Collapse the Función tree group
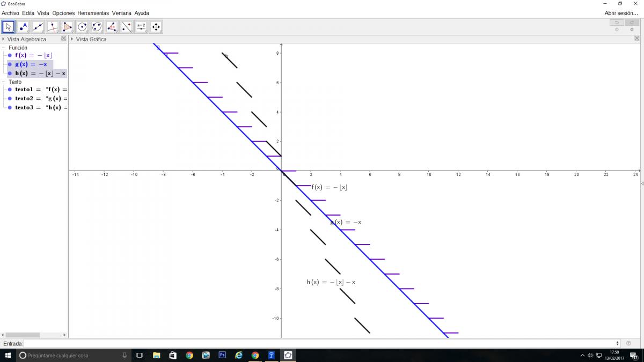The image size is (644, 362). point(3,48)
